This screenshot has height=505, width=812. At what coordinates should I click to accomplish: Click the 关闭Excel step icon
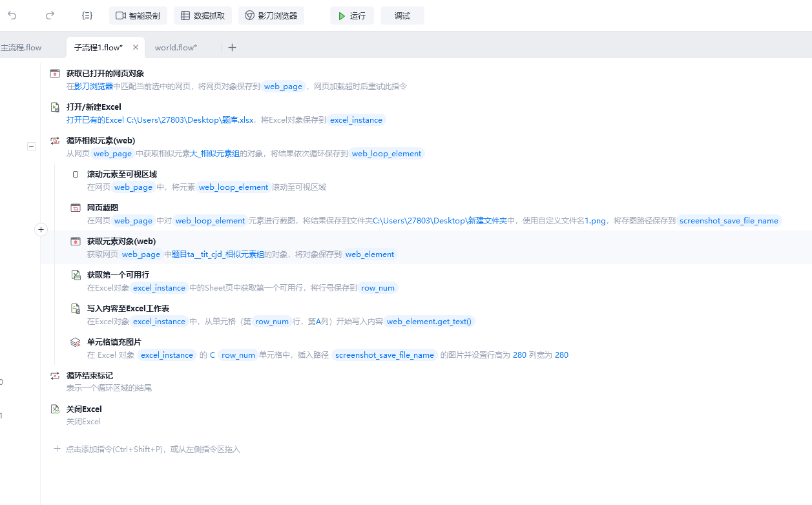coord(56,409)
